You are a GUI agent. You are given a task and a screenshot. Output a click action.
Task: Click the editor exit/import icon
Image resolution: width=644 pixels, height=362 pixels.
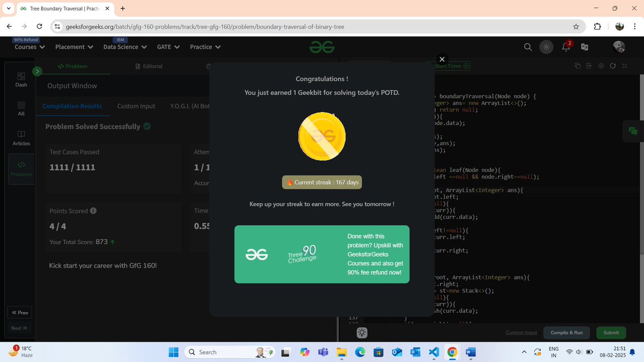point(589,66)
